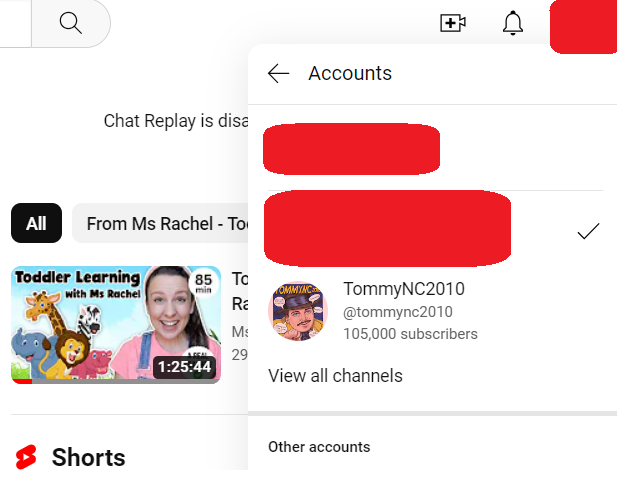Screen dimensions: 617x485
Task: Click the Shorts section heading
Action: pos(89,457)
